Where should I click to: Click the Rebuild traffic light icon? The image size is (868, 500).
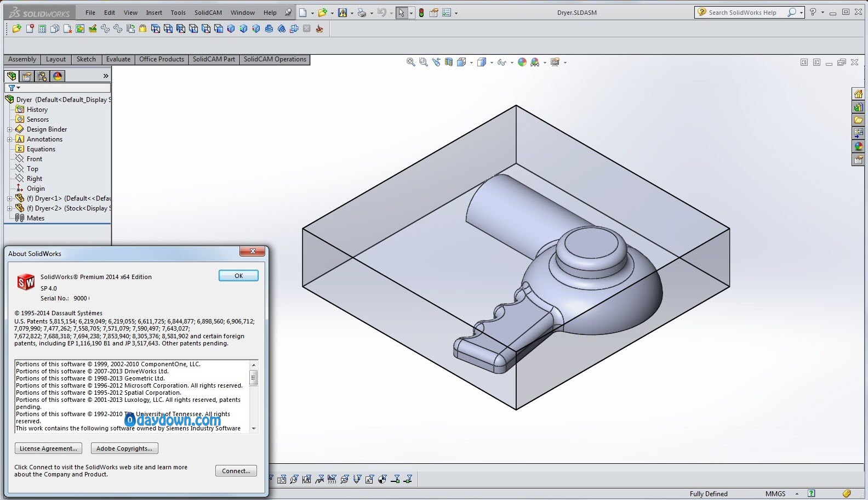pyautogui.click(x=421, y=13)
